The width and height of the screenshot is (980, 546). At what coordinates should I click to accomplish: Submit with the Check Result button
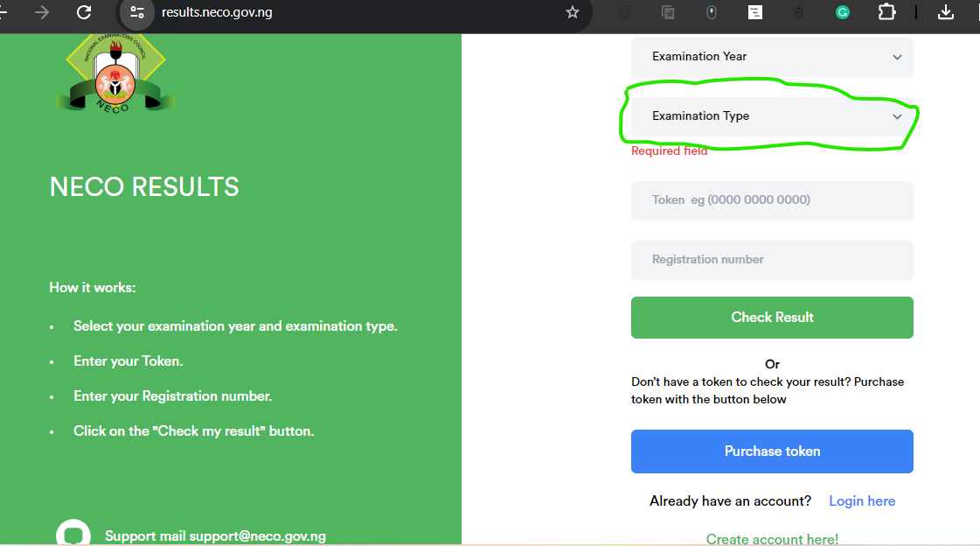772,318
